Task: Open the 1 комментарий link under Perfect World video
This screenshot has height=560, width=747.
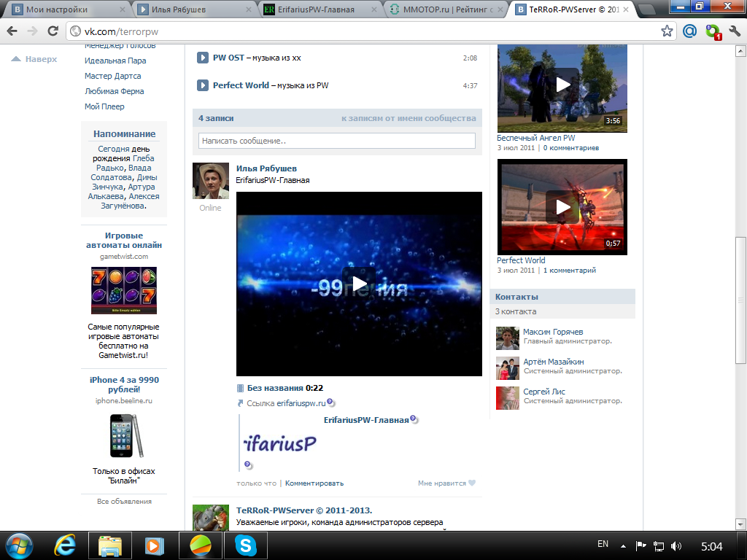Action: 570,271
